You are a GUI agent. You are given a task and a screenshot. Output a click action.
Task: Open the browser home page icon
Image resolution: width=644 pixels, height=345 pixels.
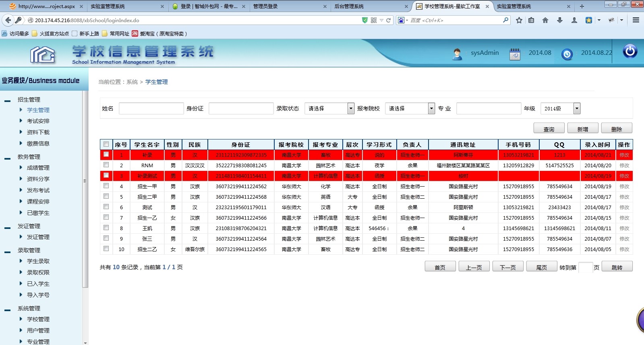[x=545, y=20]
